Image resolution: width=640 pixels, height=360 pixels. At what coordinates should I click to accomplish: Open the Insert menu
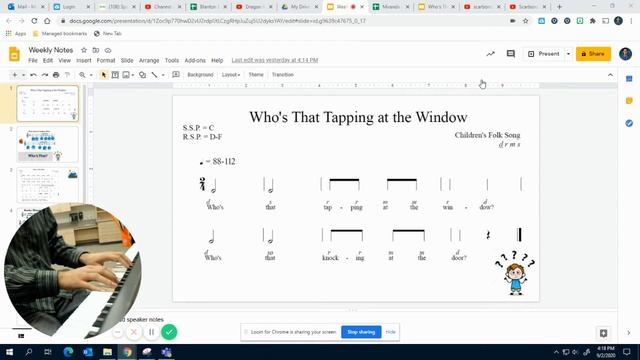tap(84, 60)
